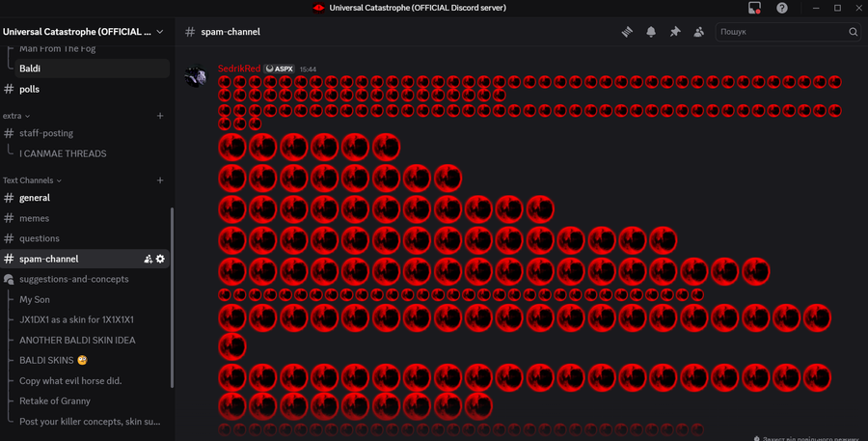Toggle the member list icon
The height and width of the screenshot is (441, 868).
point(699,32)
